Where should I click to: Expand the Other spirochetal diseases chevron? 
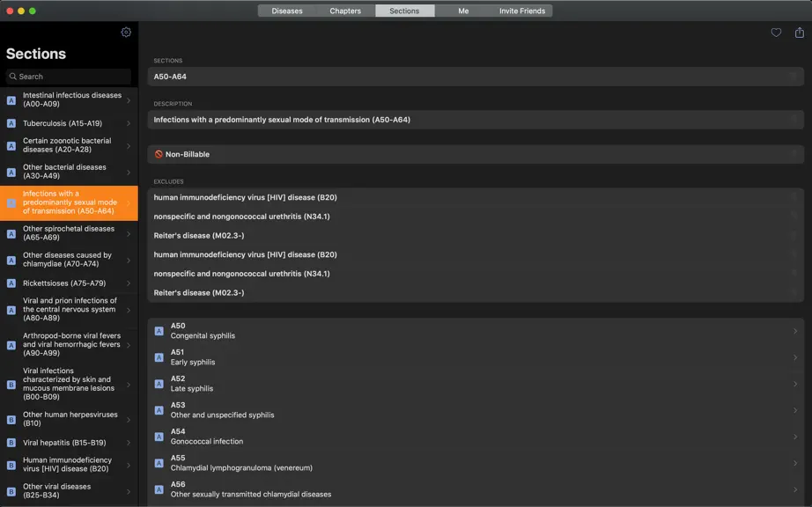click(x=129, y=233)
